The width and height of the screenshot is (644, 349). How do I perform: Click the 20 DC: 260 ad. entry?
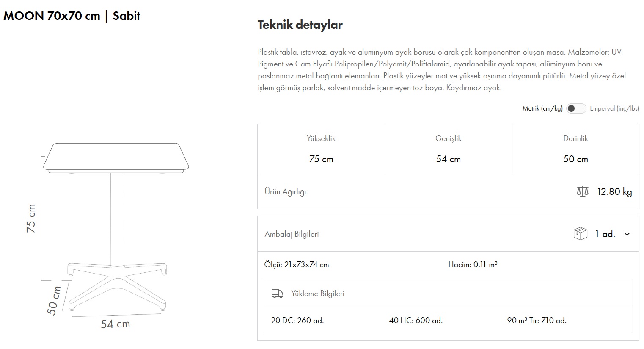tap(297, 321)
